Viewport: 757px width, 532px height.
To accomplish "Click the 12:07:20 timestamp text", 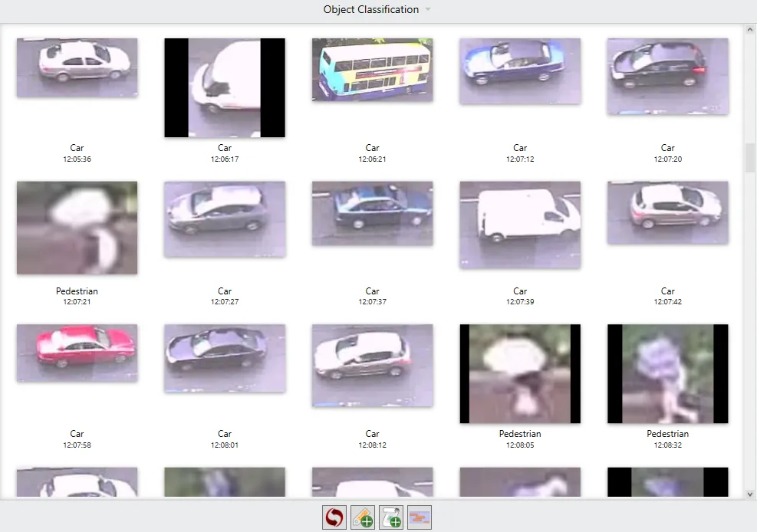I will 668,159.
